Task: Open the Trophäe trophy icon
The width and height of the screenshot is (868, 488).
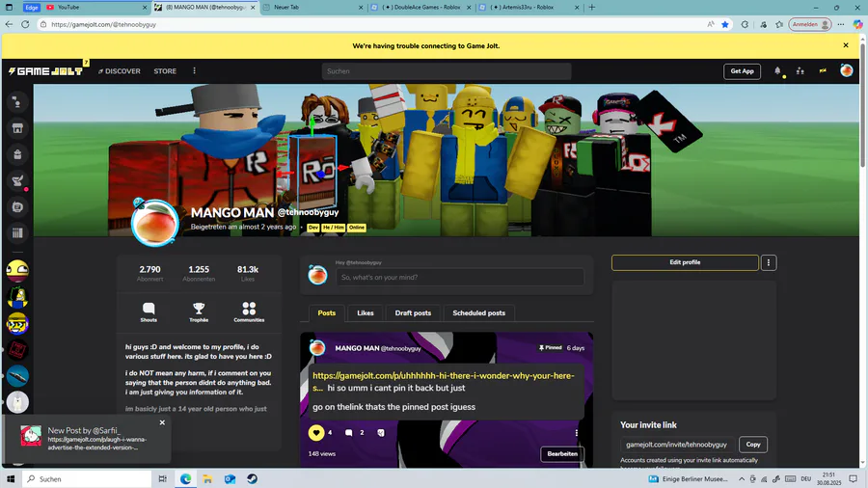Action: tap(199, 312)
